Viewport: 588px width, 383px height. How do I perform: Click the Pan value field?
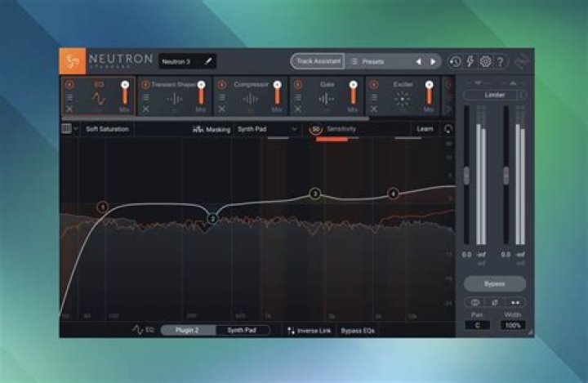[477, 325]
